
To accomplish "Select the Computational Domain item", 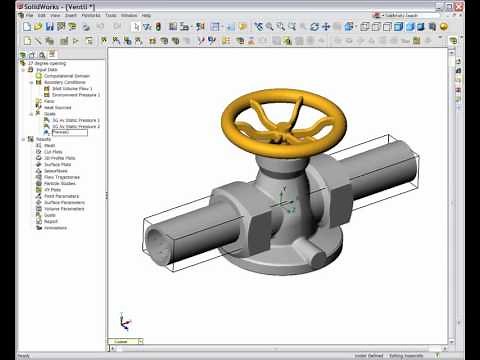I will 66,76.
